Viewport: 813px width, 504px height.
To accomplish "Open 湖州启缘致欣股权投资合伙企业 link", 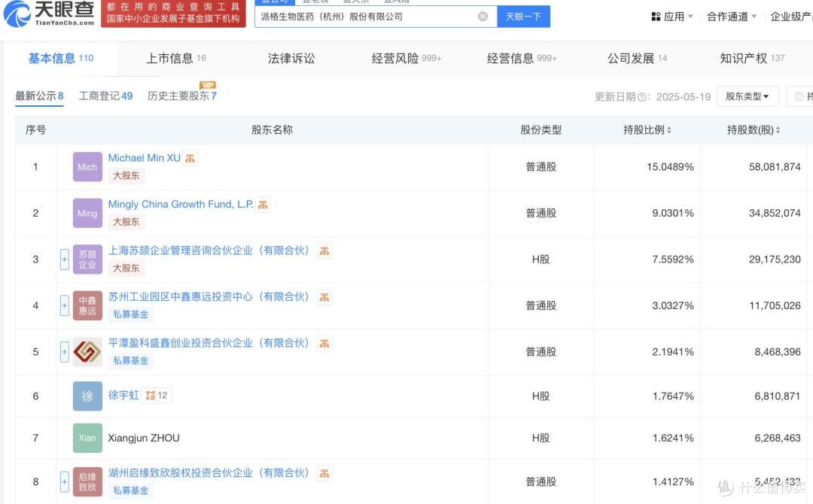I will 209,473.
